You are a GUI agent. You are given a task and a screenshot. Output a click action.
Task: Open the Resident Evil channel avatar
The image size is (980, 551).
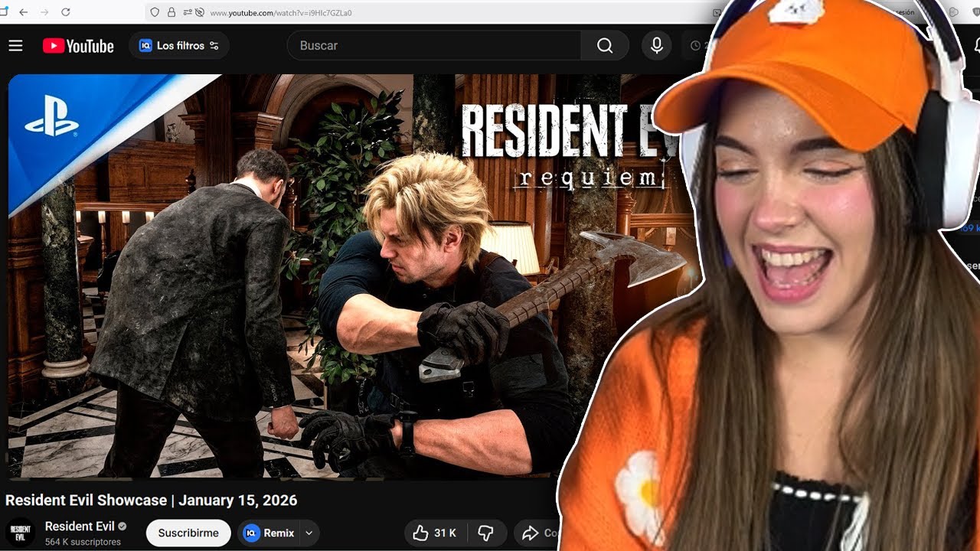coord(20,533)
